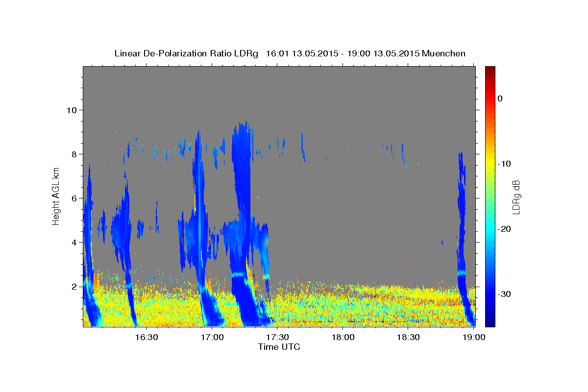The height and width of the screenshot is (392, 588).
Task: Click the plot title "Linear De-Polarization Ratio LDRg"
Action: click(186, 53)
